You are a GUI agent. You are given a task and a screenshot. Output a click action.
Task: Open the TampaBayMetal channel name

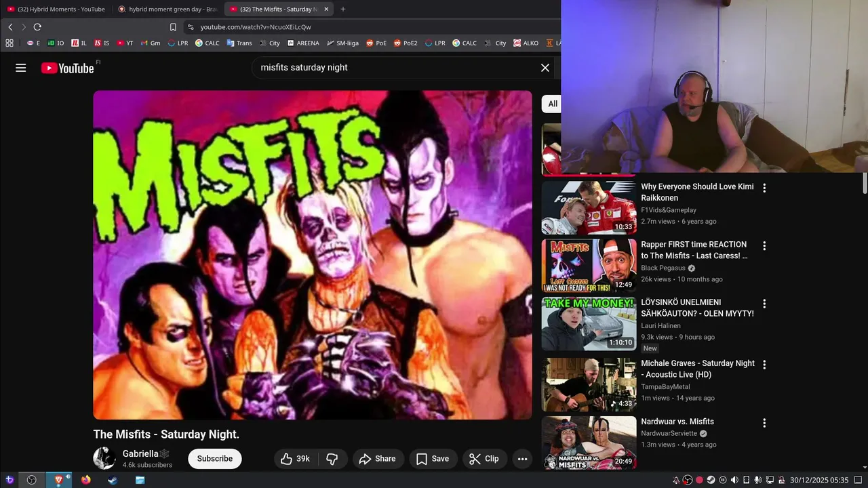pyautogui.click(x=665, y=386)
